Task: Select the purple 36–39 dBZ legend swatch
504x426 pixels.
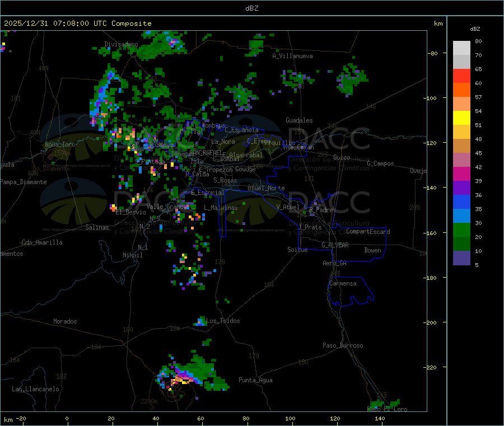Action: point(461,188)
